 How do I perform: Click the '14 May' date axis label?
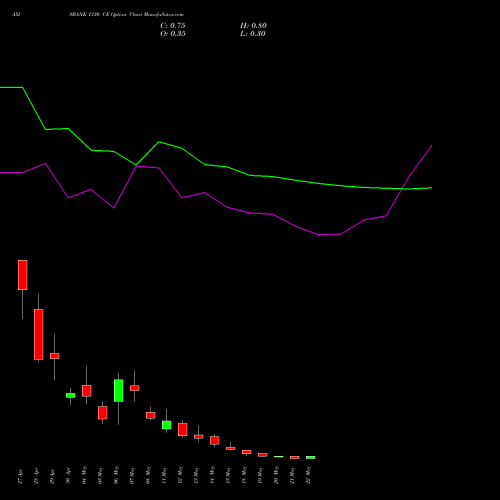click(x=212, y=475)
